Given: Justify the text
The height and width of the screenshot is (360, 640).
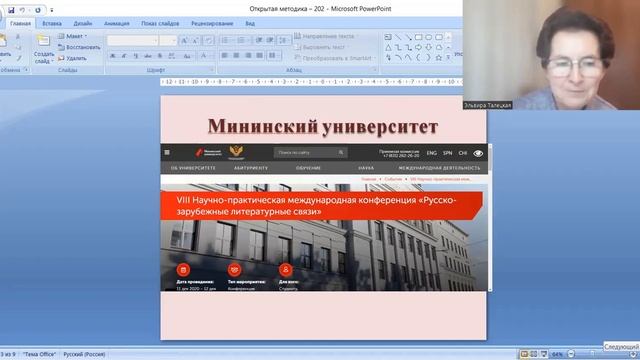Looking at the screenshot, I should [260, 56].
